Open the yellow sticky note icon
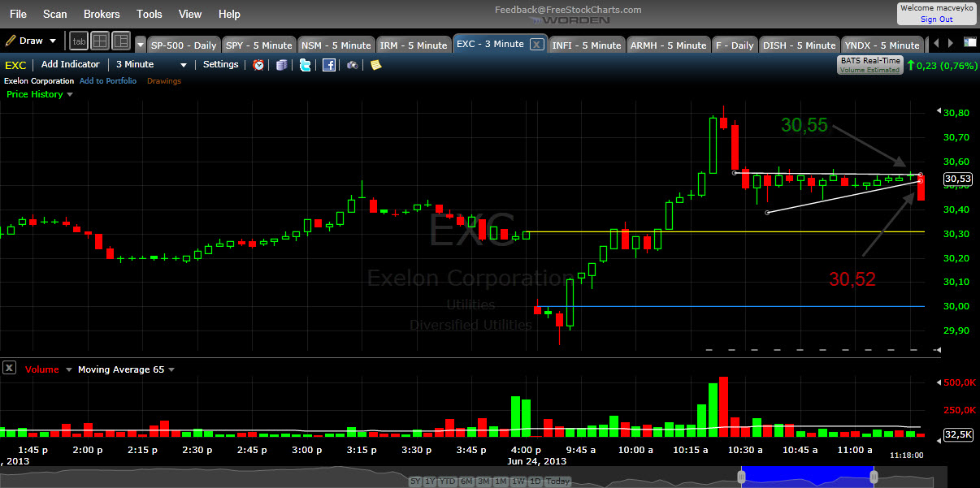The width and height of the screenshot is (980, 488). click(x=376, y=65)
